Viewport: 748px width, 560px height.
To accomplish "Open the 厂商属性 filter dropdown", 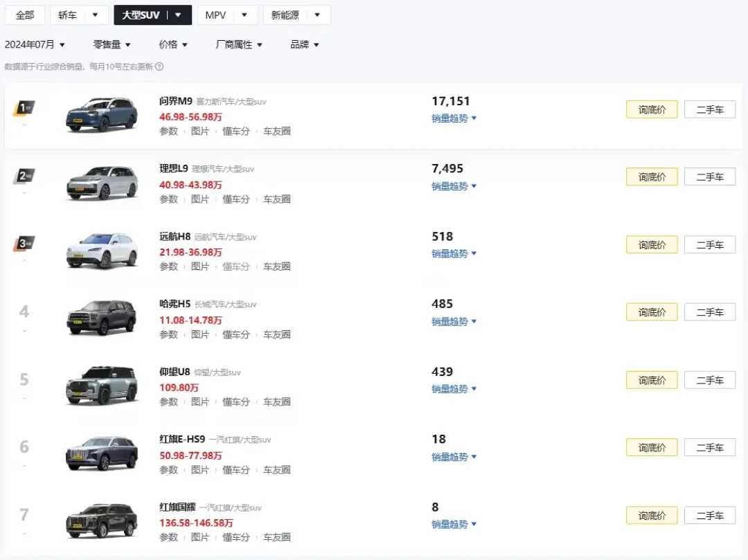I will point(239,45).
